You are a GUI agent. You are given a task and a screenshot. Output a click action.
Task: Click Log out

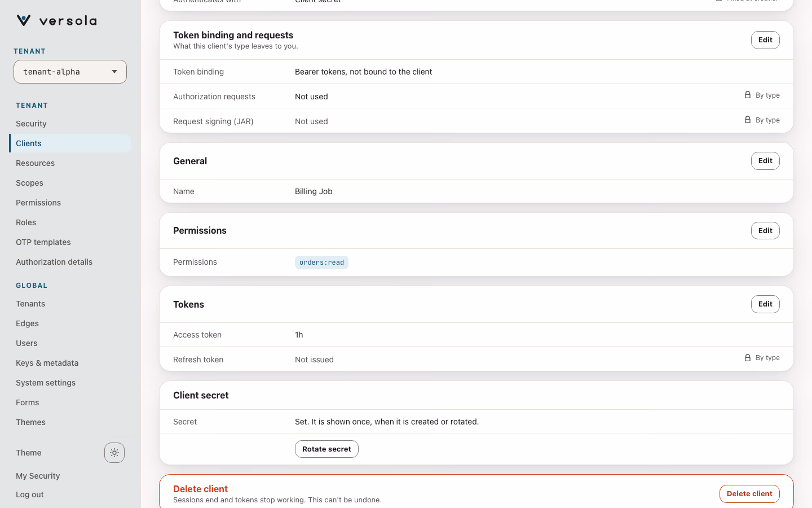pos(30,494)
